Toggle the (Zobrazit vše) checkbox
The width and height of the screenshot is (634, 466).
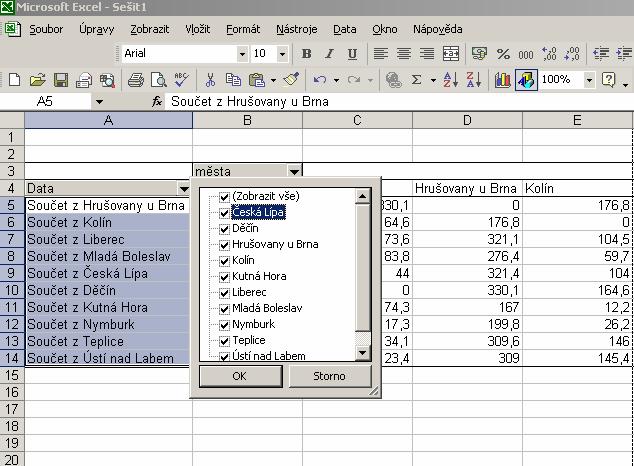tap(224, 197)
